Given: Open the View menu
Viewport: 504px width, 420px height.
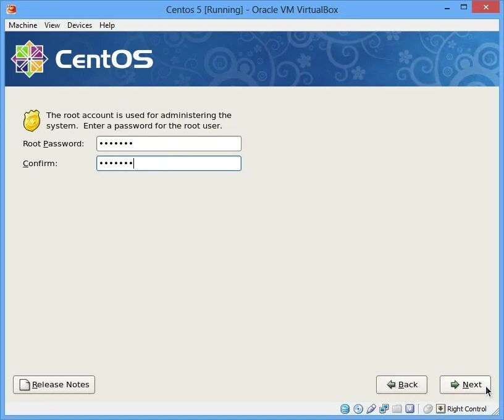Looking at the screenshot, I should click(52, 25).
